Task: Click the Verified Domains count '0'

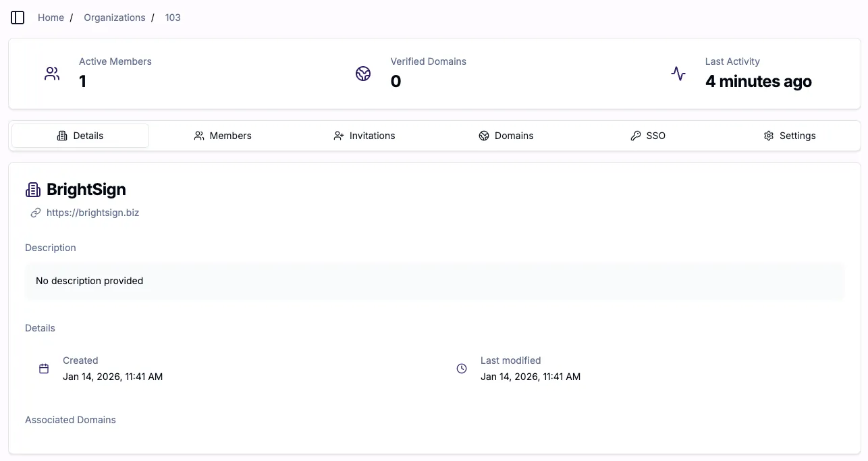Action: click(x=396, y=82)
